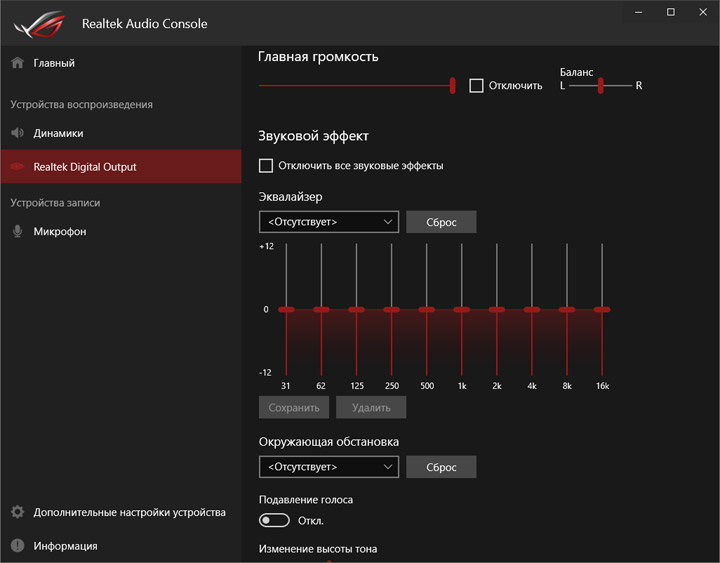Click the Баланс L-R slider handle
This screenshot has height=563, width=720.
tap(600, 85)
